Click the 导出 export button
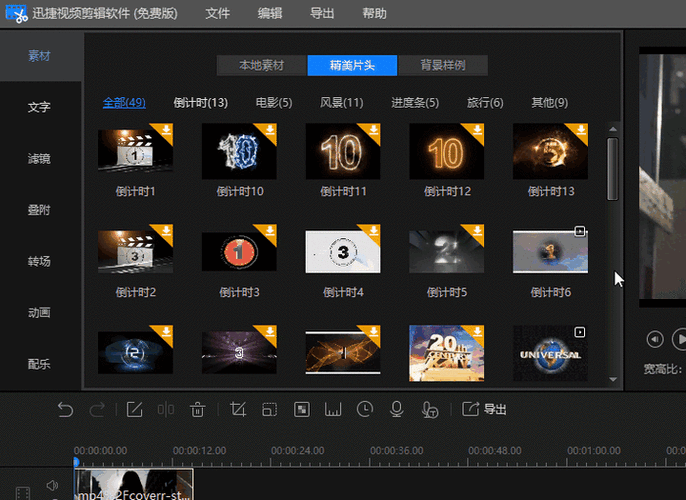The image size is (686, 500). [x=484, y=409]
